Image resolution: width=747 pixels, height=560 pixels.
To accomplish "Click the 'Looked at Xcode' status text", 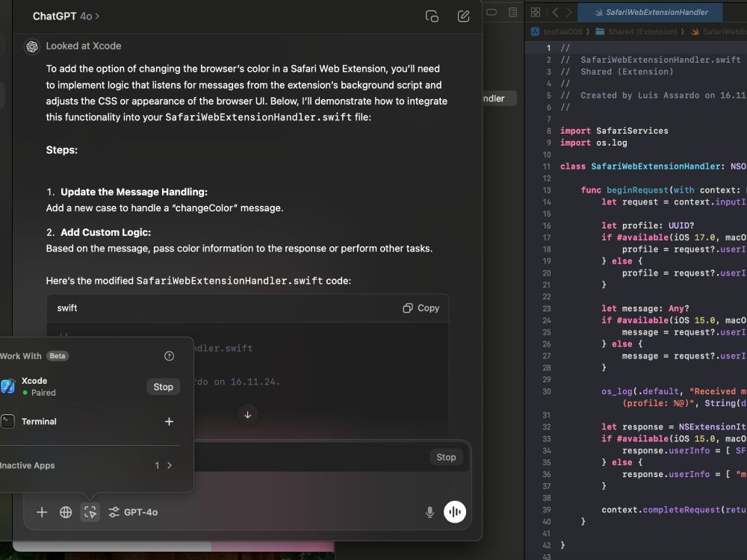I will (x=84, y=46).
